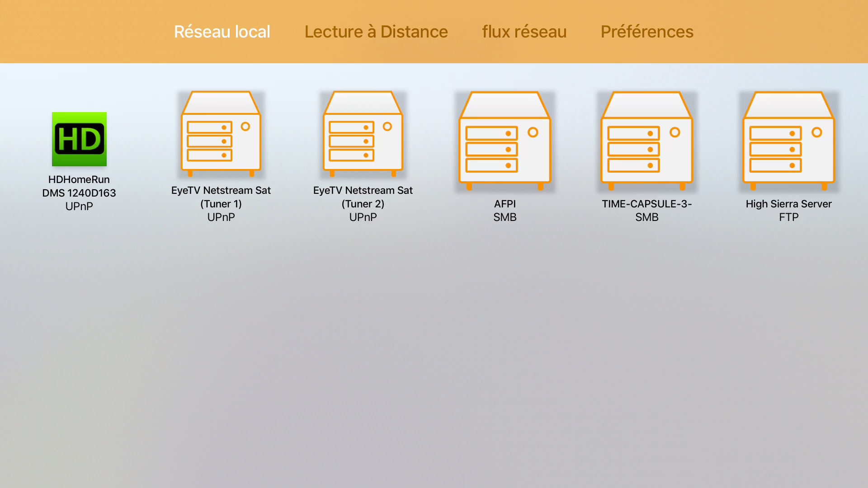The image size is (868, 488).
Task: Open the TIME-CAPSULE-3 server icon
Action: [x=647, y=141]
